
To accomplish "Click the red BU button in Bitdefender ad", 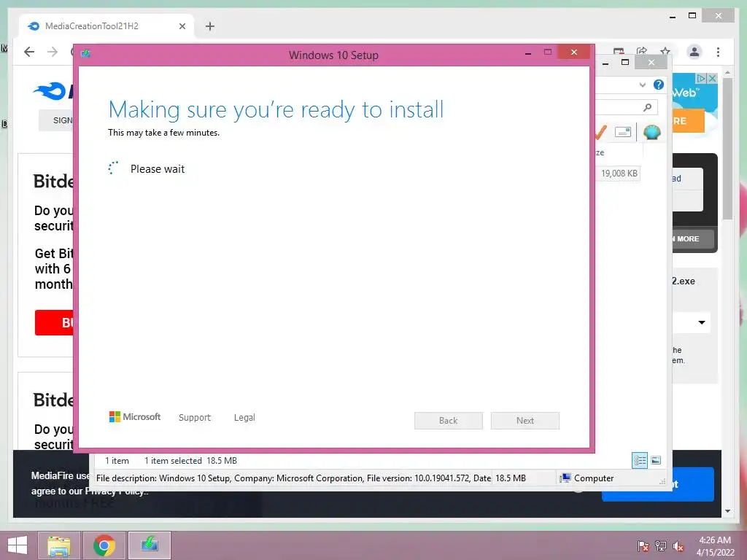I will pyautogui.click(x=54, y=323).
